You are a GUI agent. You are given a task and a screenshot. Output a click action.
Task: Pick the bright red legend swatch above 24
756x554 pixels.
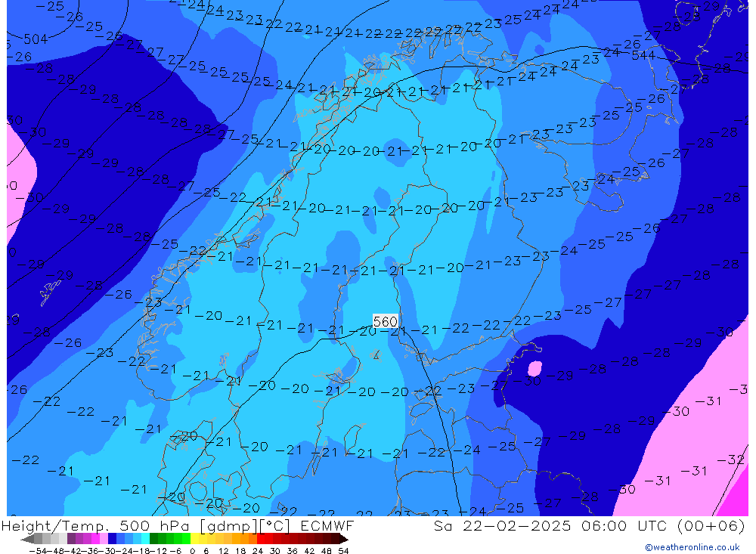pos(261,540)
